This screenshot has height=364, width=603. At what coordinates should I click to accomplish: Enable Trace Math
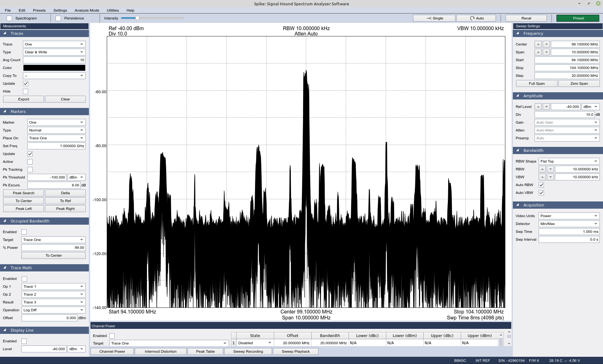click(24, 279)
